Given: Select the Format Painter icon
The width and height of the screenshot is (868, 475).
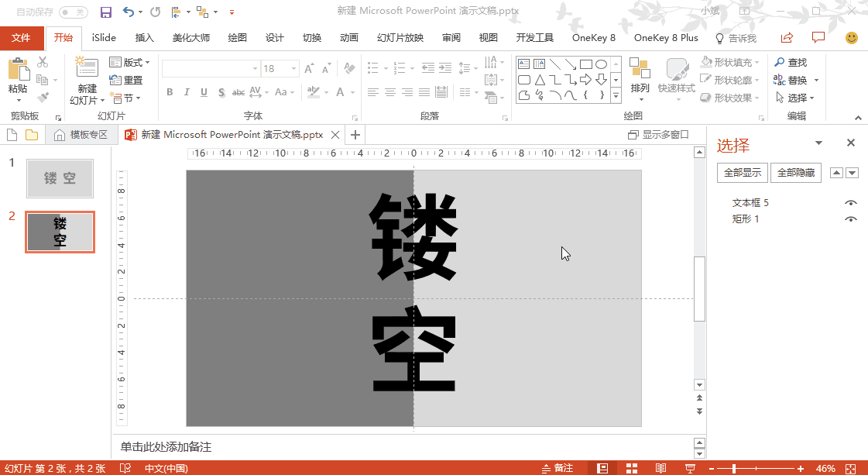Looking at the screenshot, I should click(x=43, y=96).
